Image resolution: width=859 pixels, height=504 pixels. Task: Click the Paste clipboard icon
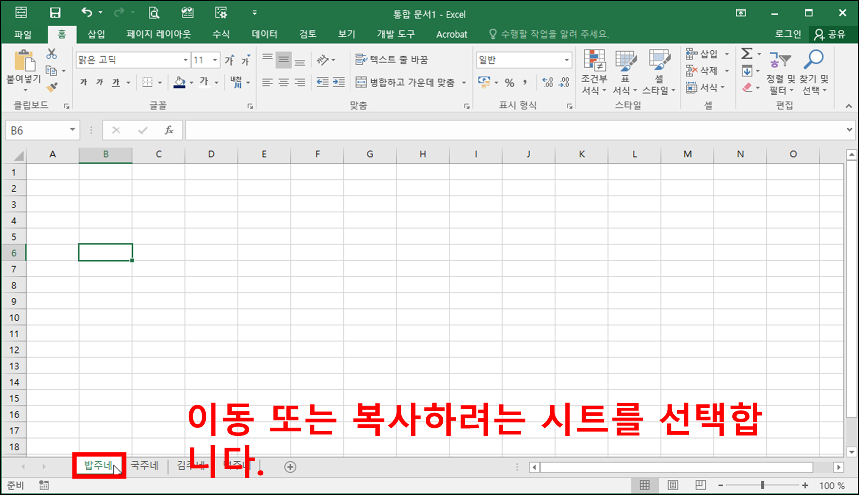tap(24, 62)
